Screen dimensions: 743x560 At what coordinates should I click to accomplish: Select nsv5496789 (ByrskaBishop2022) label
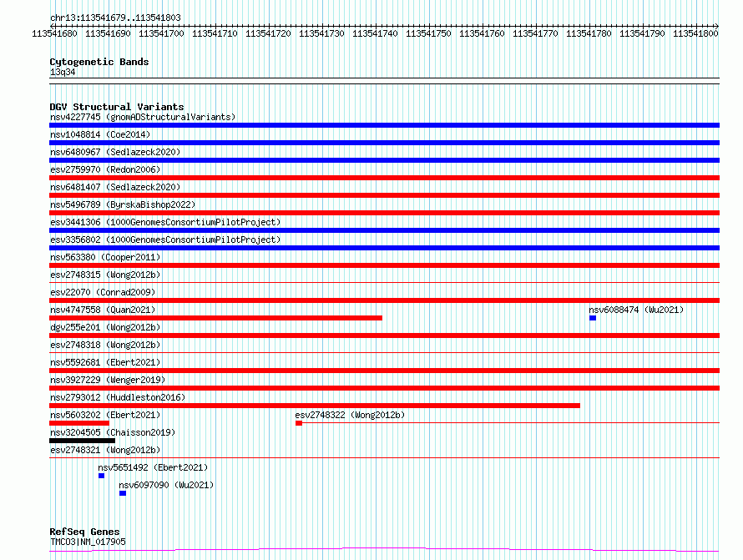coord(123,204)
